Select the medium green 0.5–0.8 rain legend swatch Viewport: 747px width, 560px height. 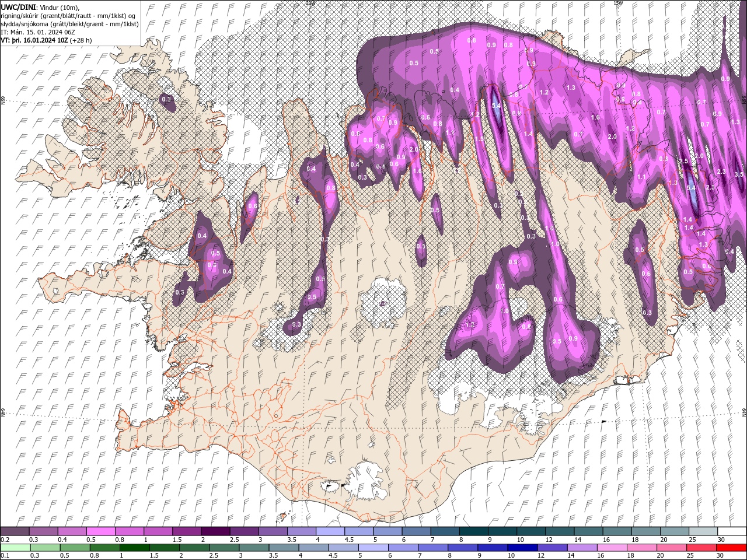coord(75,547)
